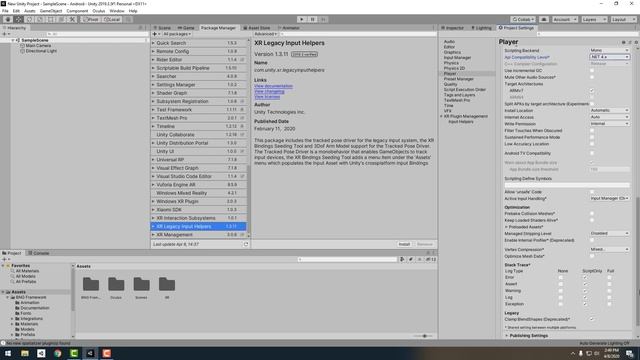Select the Rect tool in the toolbar
This screenshot has height=360, width=640.
(51, 19)
